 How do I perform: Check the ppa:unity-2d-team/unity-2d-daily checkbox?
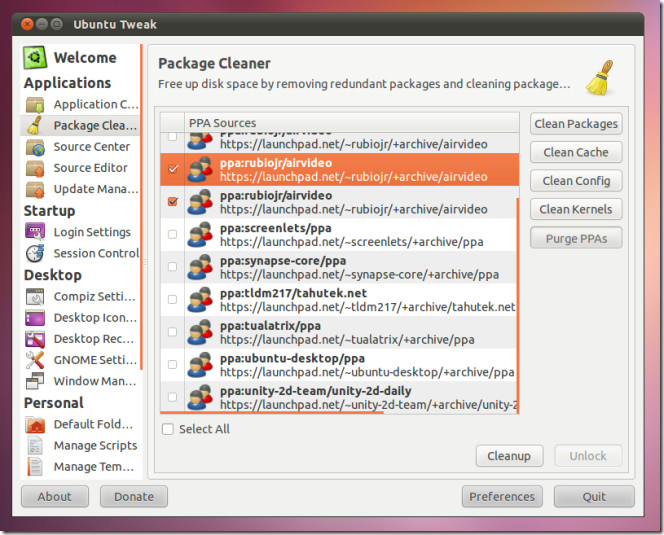coord(172,397)
